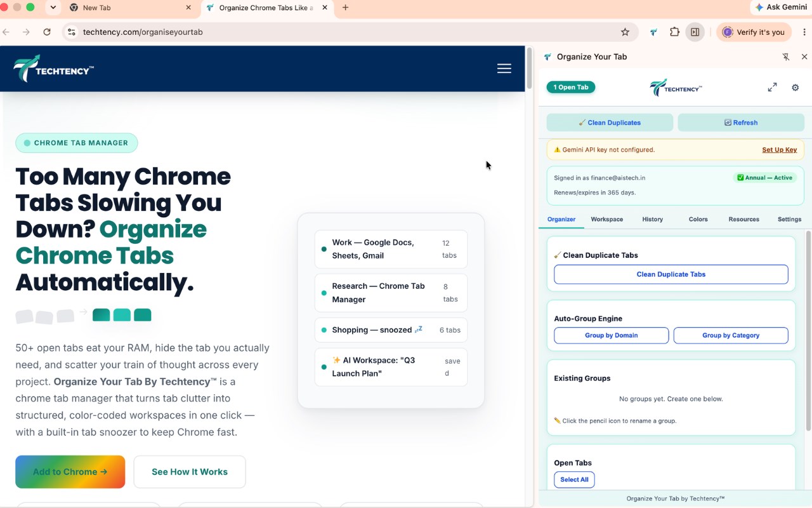Image resolution: width=812 pixels, height=508 pixels.
Task: Go to the Colors tab
Action: coord(698,219)
